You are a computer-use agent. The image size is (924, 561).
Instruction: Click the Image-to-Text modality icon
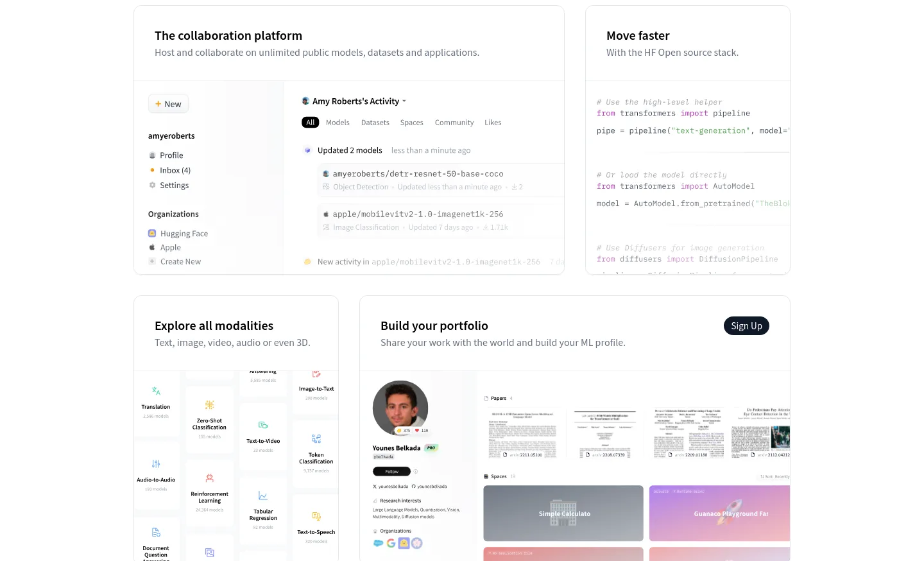coord(316,374)
